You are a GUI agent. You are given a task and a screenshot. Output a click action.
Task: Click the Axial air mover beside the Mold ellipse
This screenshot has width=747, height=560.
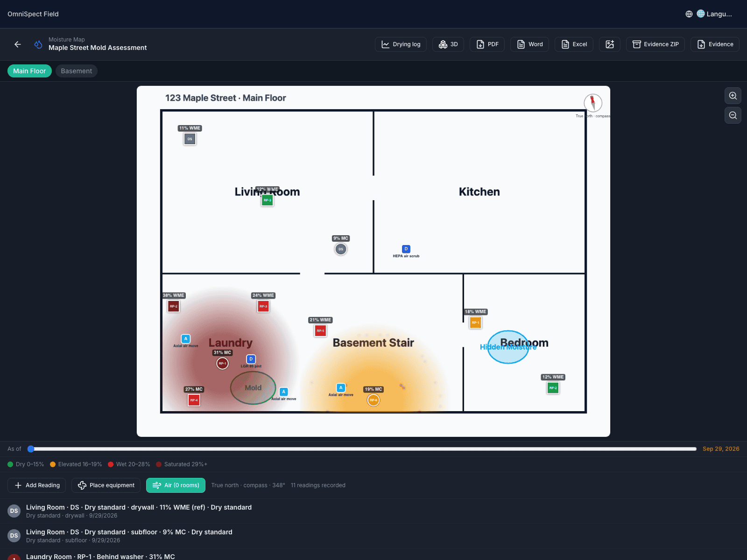[x=283, y=392]
